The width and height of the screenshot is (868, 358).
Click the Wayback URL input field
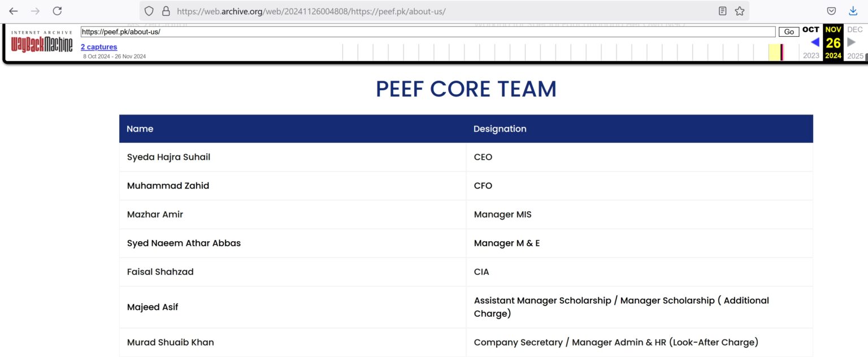pyautogui.click(x=428, y=32)
